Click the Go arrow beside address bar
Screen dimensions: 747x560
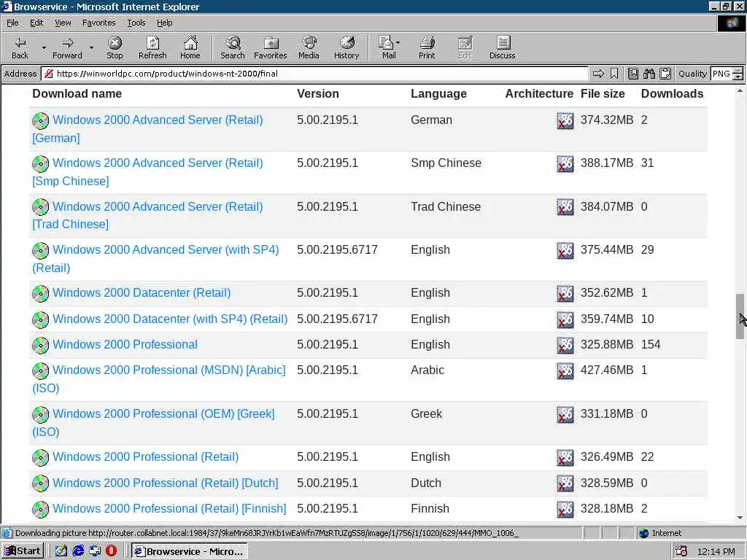coord(598,74)
